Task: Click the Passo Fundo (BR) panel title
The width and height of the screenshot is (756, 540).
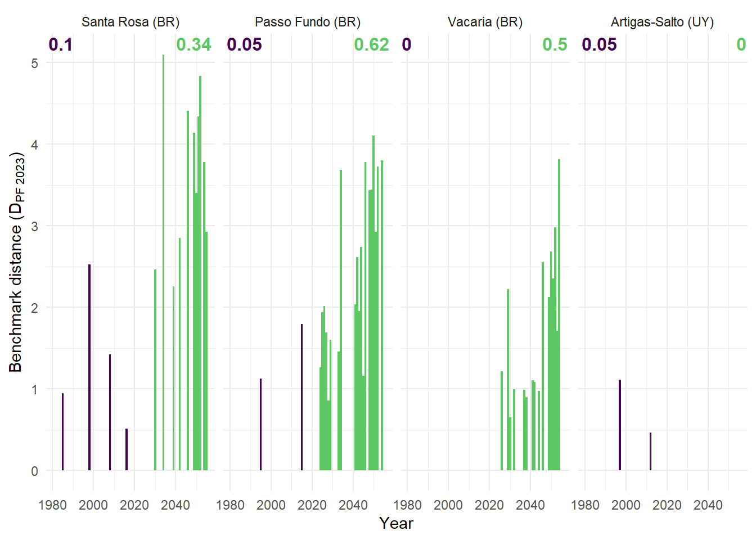Action: pos(308,22)
